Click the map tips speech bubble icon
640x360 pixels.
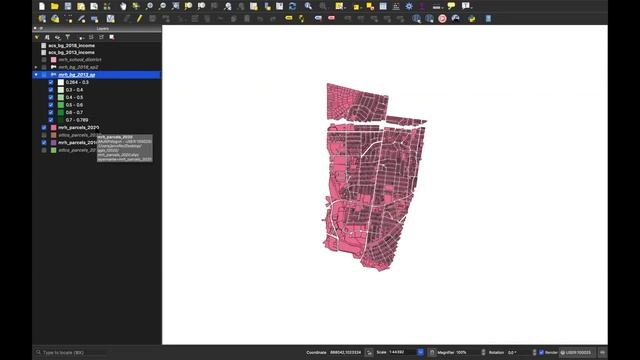[451, 6]
